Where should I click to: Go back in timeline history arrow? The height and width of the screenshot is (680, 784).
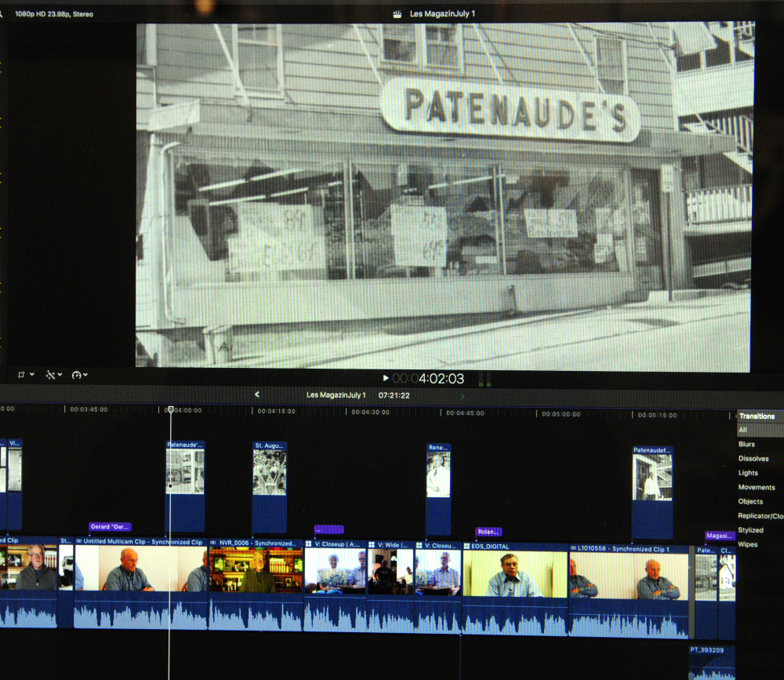click(257, 395)
